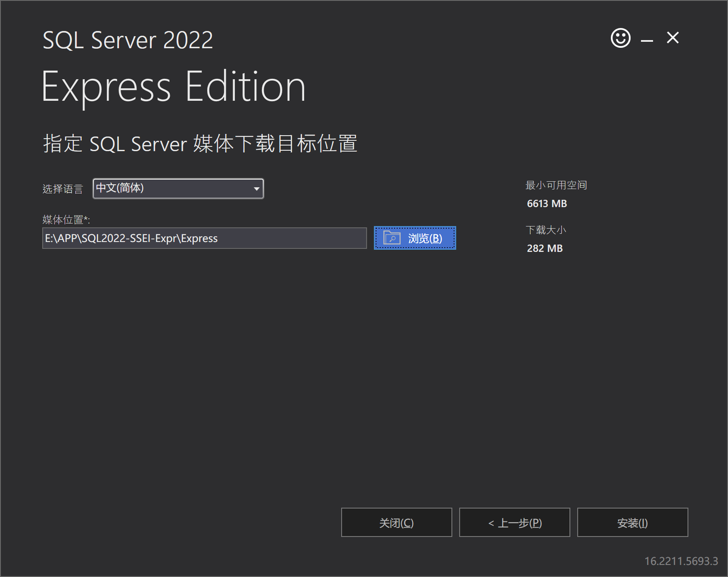This screenshot has width=728, height=577.
Task: Click into the 媒体位置 path field
Action: point(204,239)
